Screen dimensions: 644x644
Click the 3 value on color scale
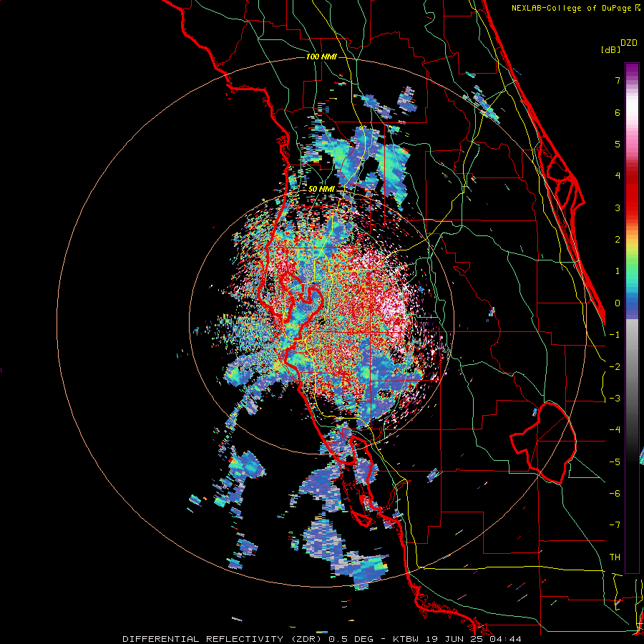[x=618, y=208]
